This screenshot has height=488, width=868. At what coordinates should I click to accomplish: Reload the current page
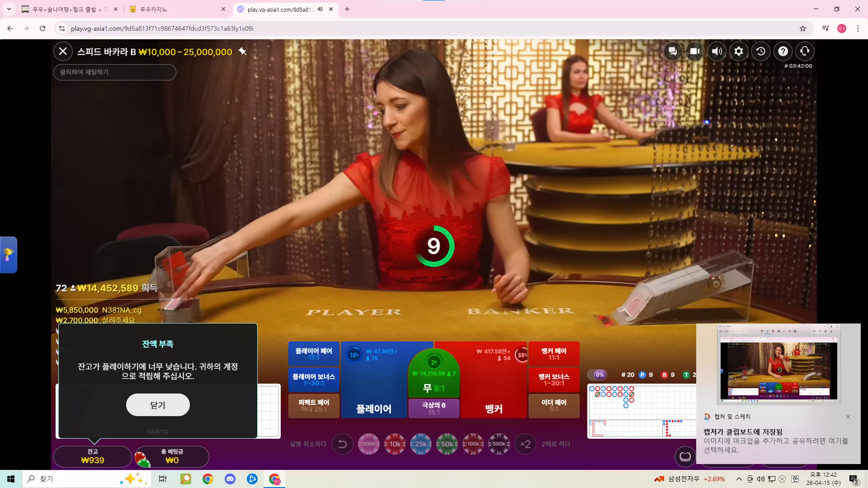pos(42,28)
